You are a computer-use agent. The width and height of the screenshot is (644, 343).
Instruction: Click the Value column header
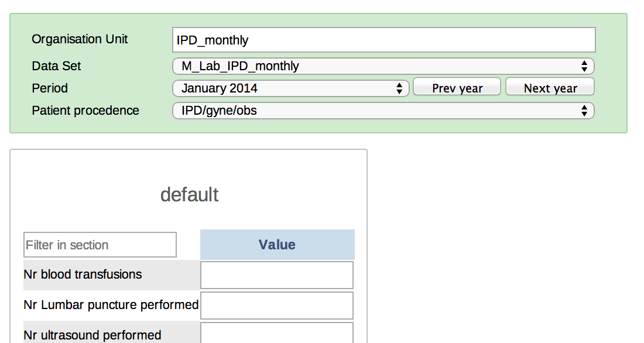[x=277, y=245]
